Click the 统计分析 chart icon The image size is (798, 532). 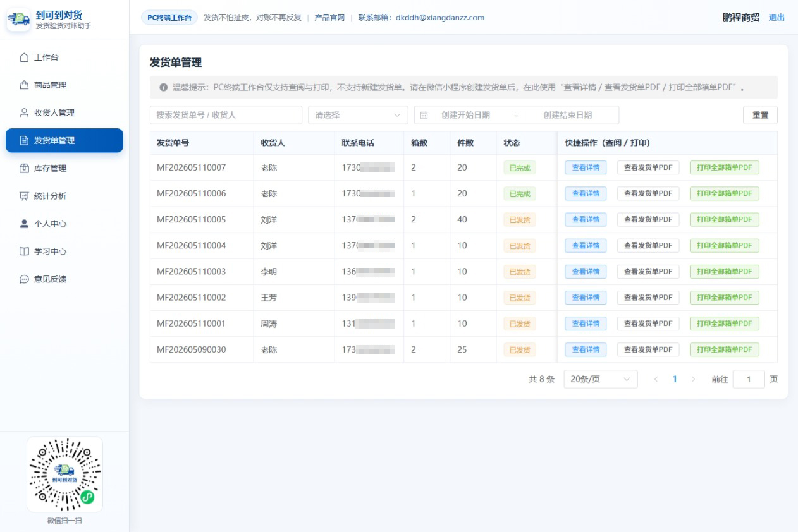(24, 196)
